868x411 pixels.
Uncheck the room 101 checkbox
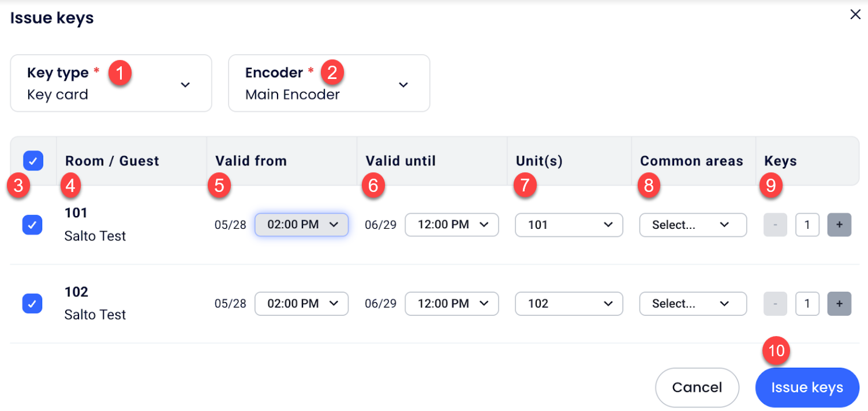pos(32,225)
